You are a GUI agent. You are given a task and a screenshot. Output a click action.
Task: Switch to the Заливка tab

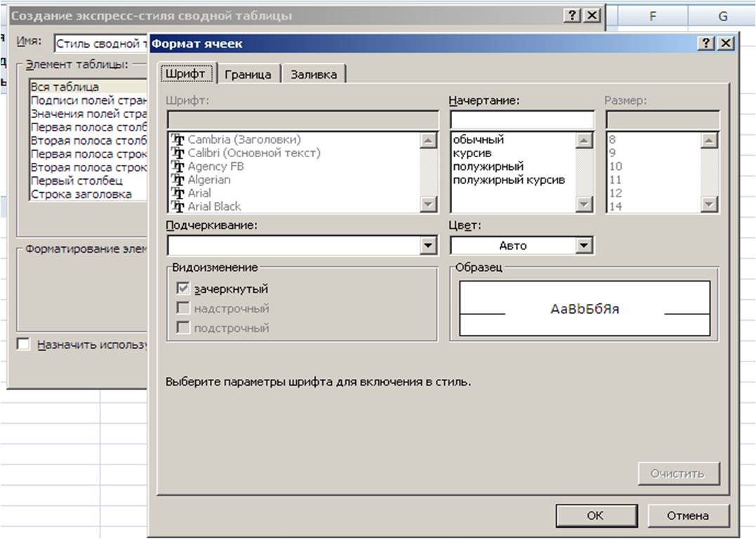pyautogui.click(x=313, y=74)
